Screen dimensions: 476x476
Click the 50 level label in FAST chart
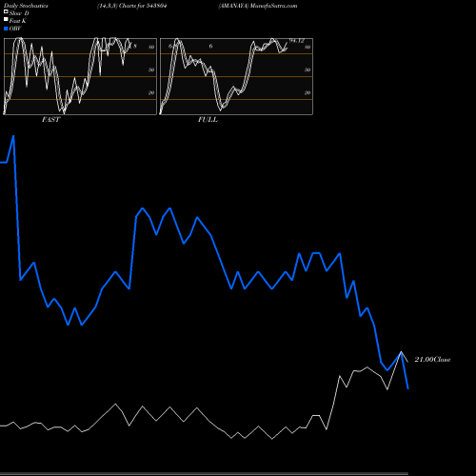point(151,69)
